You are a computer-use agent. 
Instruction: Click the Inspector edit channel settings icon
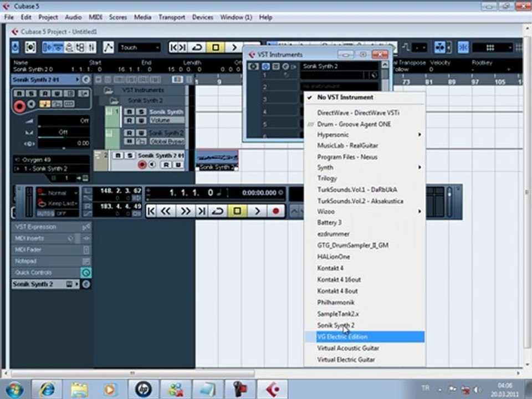click(86, 79)
